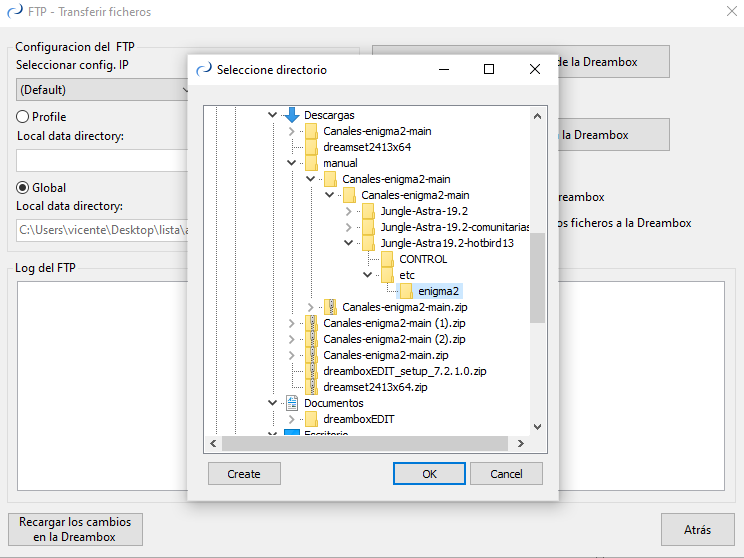Expand the Jungle-Astra-19.2-comunitarias folder
The width and height of the screenshot is (744, 558).
coord(348,227)
